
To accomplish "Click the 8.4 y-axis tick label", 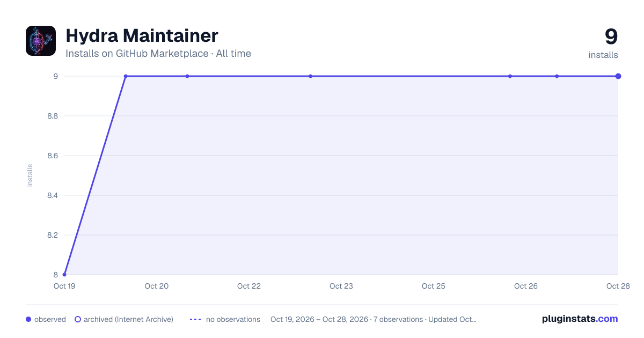I will 53,195.
